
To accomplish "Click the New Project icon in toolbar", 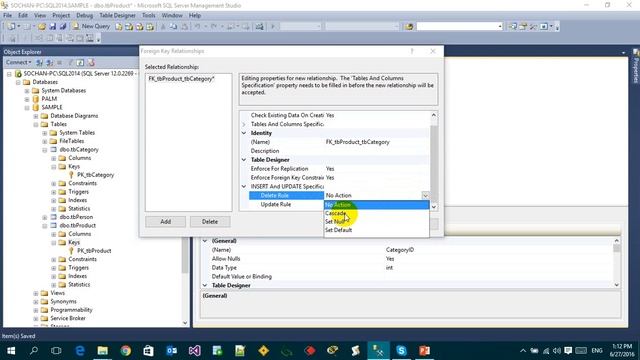I will click(11, 27).
